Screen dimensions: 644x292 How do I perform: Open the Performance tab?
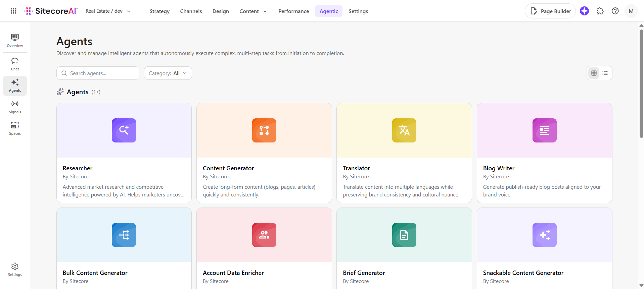point(294,11)
